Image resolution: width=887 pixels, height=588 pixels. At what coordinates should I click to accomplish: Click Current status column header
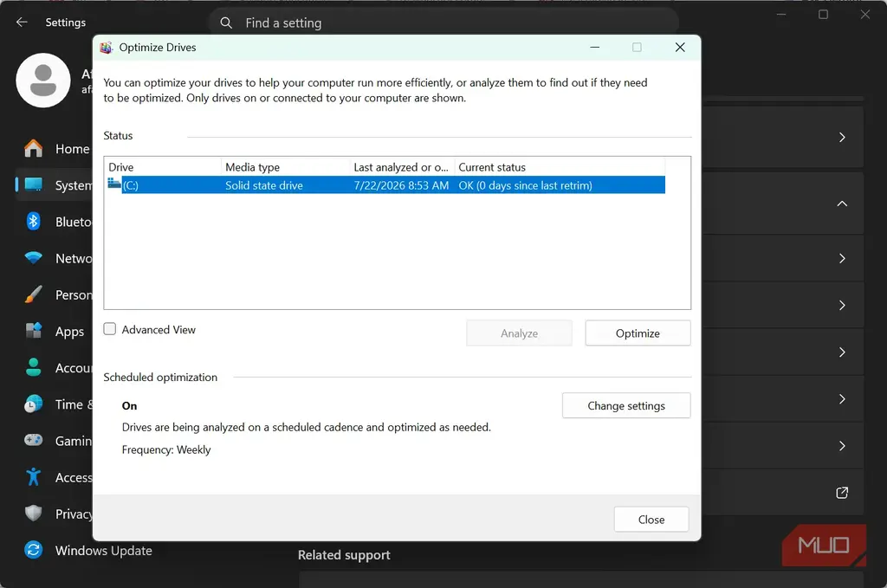[560, 167]
